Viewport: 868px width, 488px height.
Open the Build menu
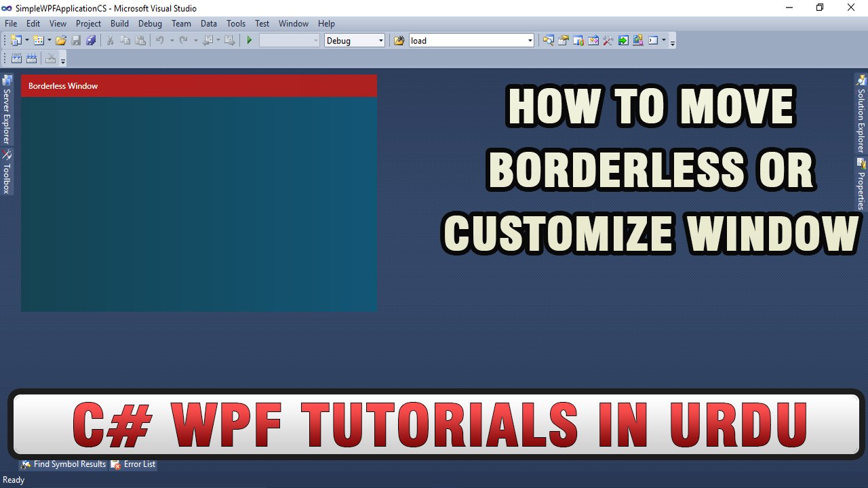click(x=119, y=23)
